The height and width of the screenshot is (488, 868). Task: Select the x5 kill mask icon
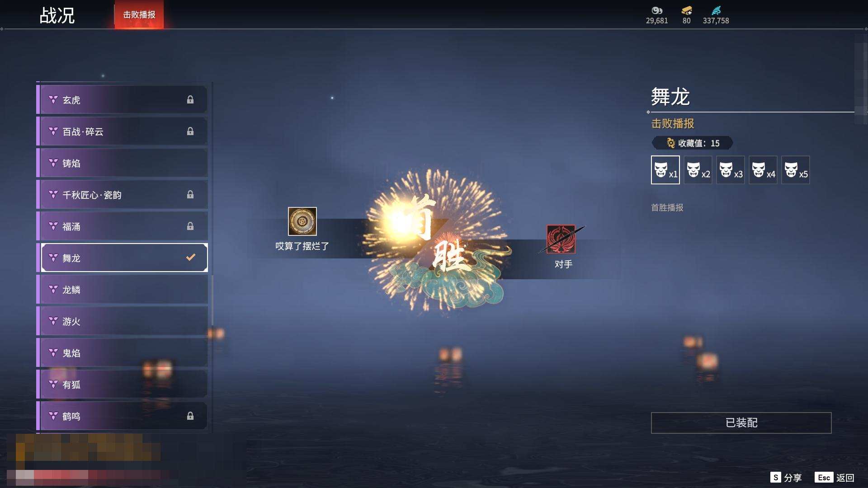[x=795, y=170]
